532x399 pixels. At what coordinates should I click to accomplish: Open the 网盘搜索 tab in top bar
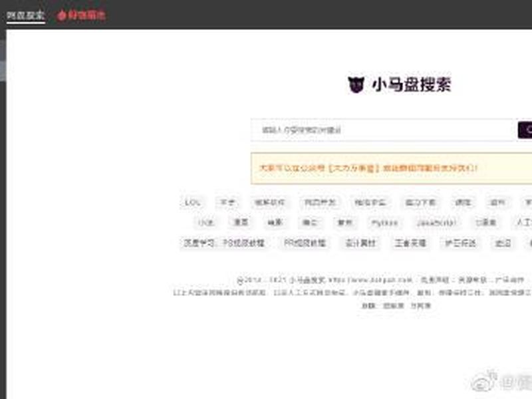coord(26,15)
